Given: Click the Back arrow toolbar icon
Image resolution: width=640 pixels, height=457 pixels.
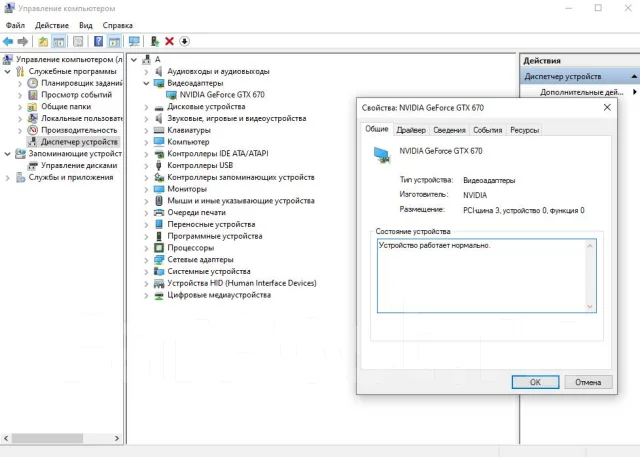Looking at the screenshot, I should (x=8, y=41).
